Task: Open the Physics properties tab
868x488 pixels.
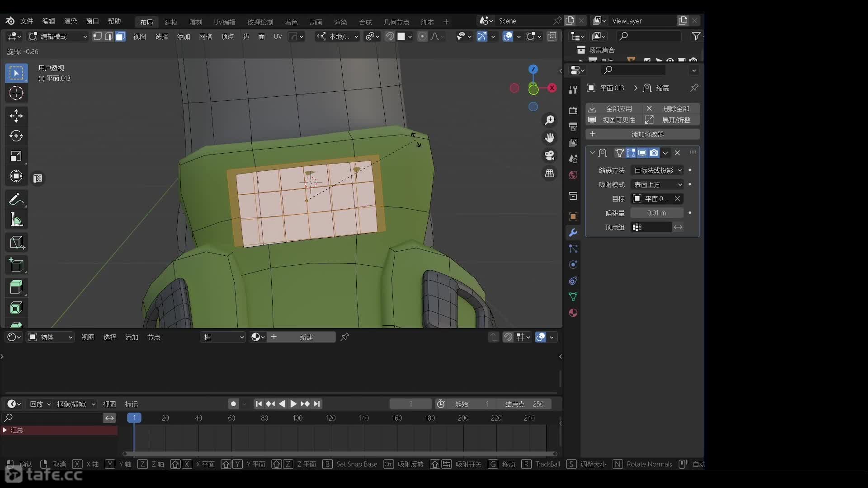Action: 573,265
